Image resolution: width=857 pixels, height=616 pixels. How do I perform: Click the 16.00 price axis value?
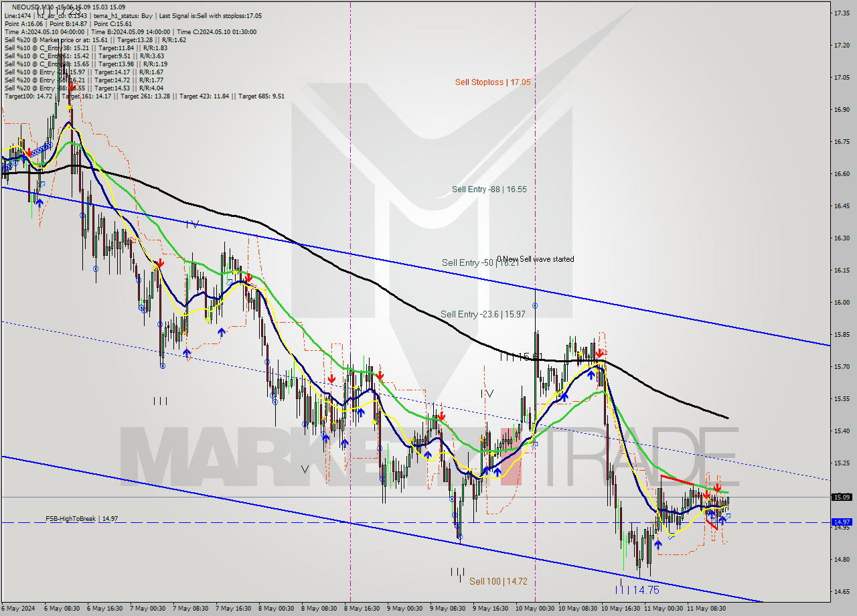[842, 302]
